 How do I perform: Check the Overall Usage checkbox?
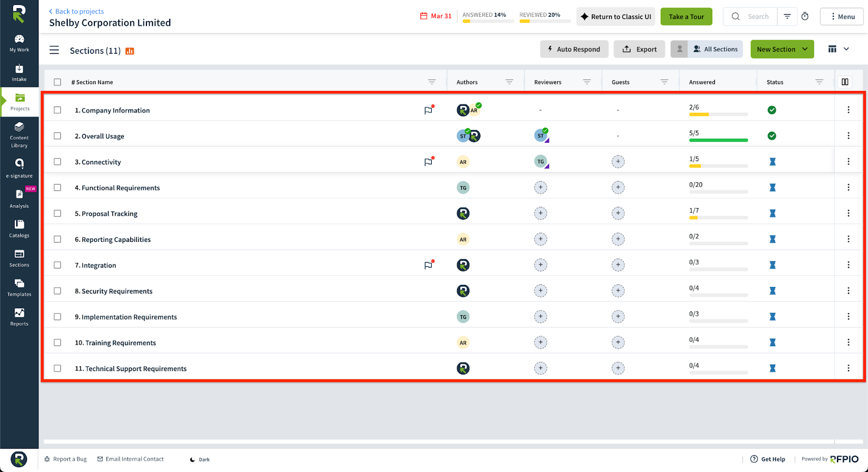coord(58,136)
